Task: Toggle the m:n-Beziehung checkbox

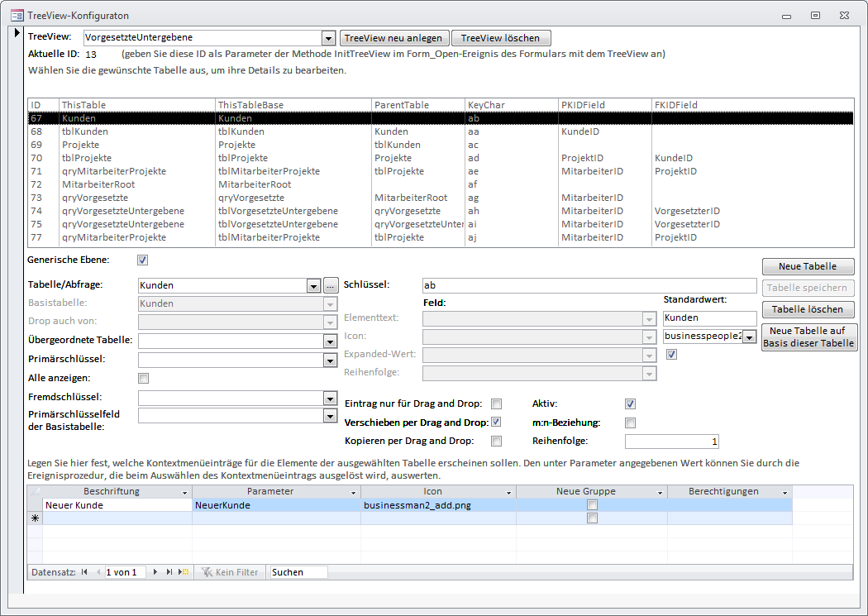Action: click(631, 423)
